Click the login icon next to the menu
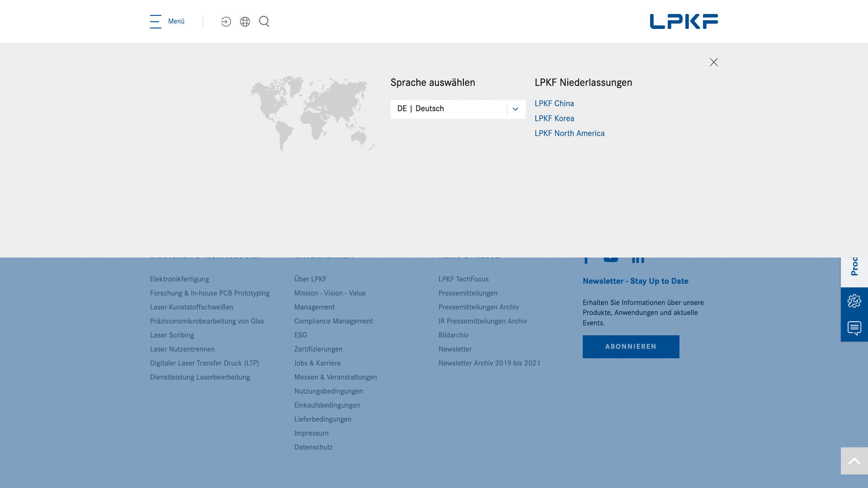Viewport: 868px width, 488px height. point(226,21)
